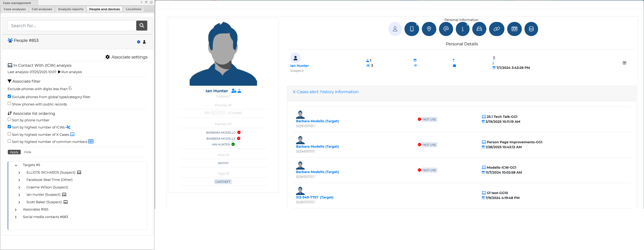Screen dimensions: 644x250
Task: Open the vehicle car icon
Action: click(479, 29)
